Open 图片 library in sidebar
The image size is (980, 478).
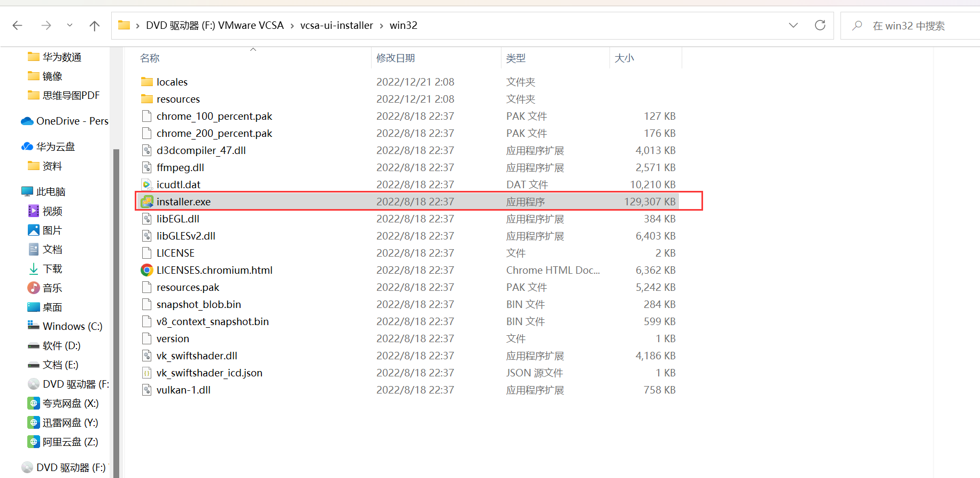52,230
